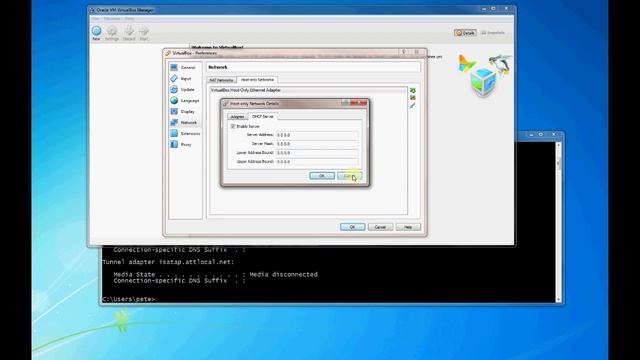Screen dimensions: 640x360
Task: Open the Display preferences section
Action: click(x=183, y=111)
